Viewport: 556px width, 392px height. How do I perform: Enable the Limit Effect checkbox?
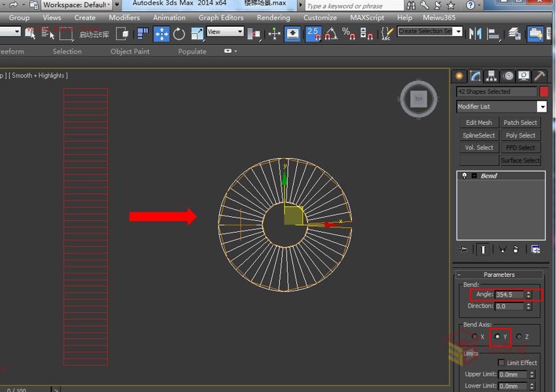(502, 363)
